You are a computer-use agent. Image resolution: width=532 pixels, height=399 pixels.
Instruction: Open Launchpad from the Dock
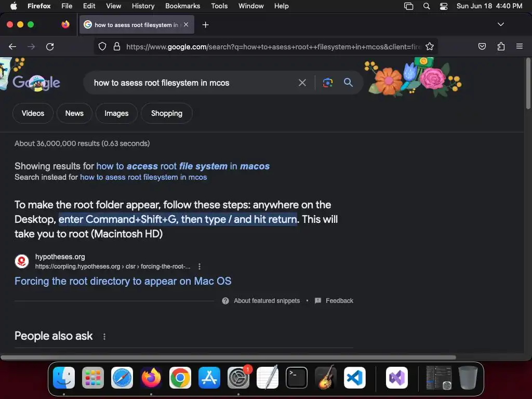[x=93, y=377]
